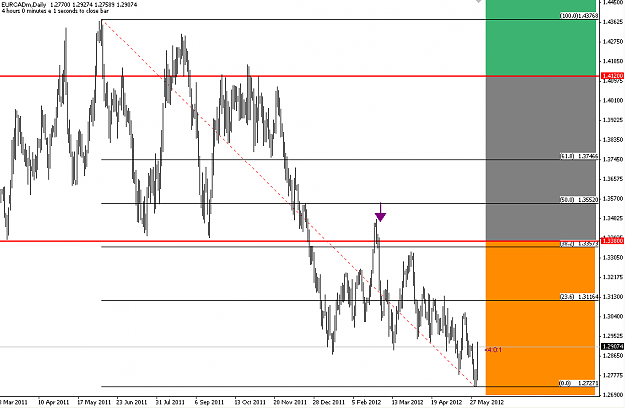This screenshot has width=625, height=408.
Task: Click the '4 hours 0 minutes' bar-close text
Action: 54,11
